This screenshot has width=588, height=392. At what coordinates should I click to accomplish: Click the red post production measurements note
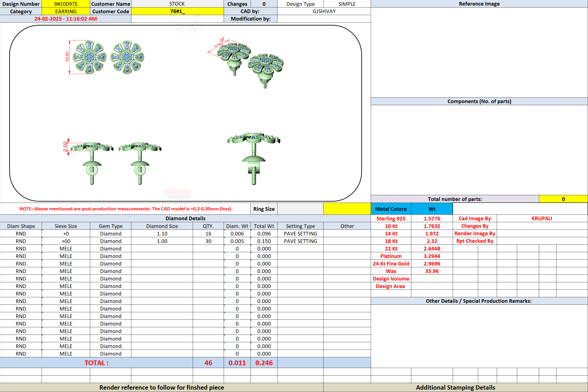pyautogui.click(x=125, y=209)
